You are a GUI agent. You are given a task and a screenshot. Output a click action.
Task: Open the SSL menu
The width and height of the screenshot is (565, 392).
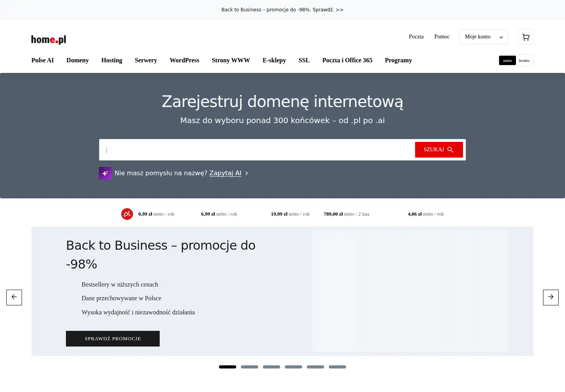[304, 60]
